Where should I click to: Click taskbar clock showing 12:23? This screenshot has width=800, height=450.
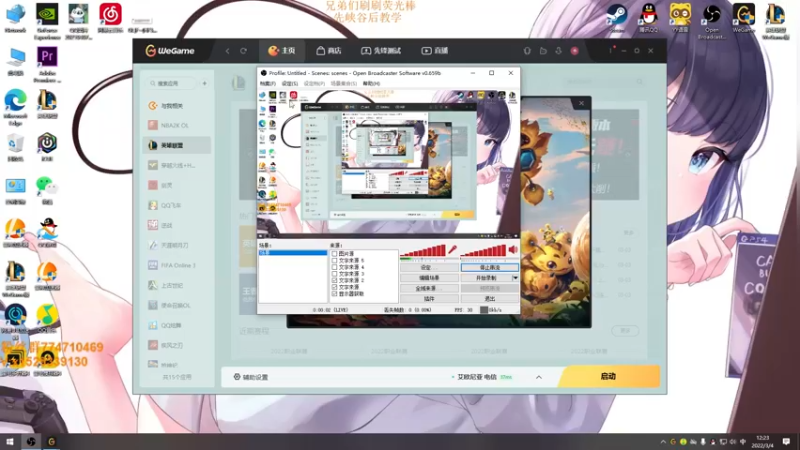[x=762, y=442]
